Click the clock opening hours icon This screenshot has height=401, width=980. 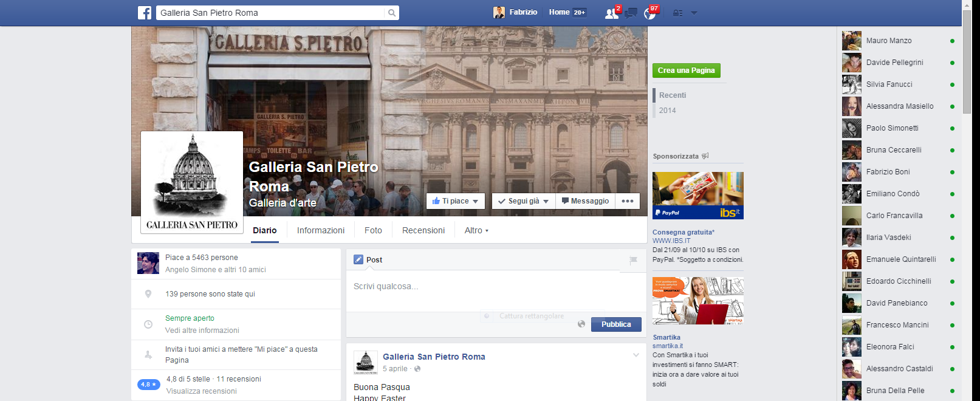coord(148,324)
